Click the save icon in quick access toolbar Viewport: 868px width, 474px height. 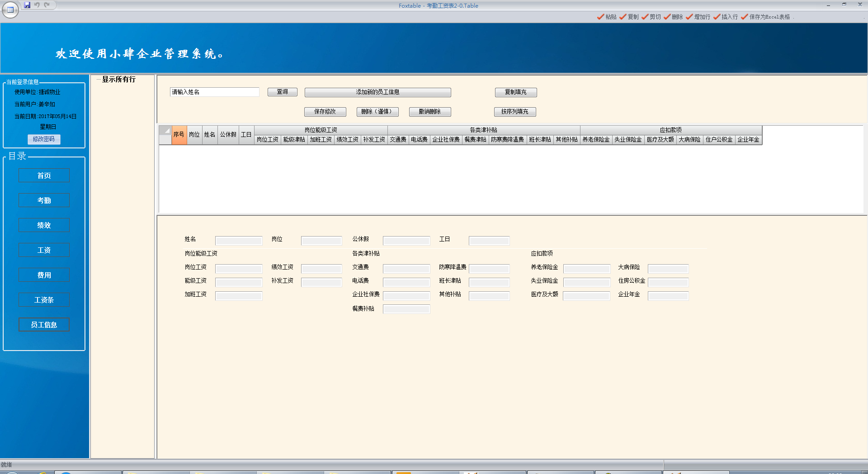(x=27, y=5)
